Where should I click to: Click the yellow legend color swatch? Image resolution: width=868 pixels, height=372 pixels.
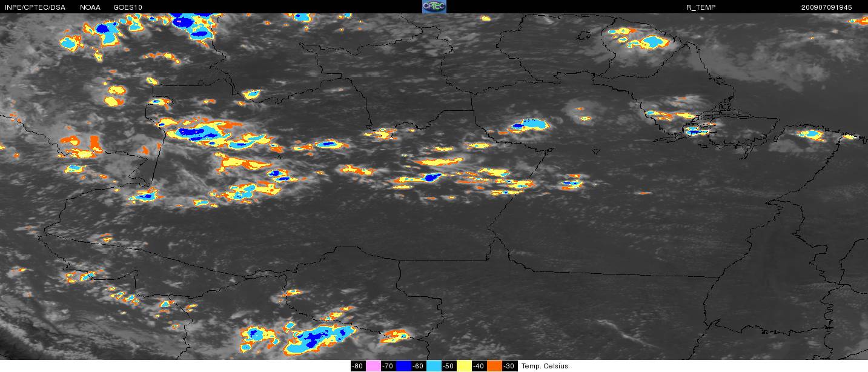tap(464, 366)
